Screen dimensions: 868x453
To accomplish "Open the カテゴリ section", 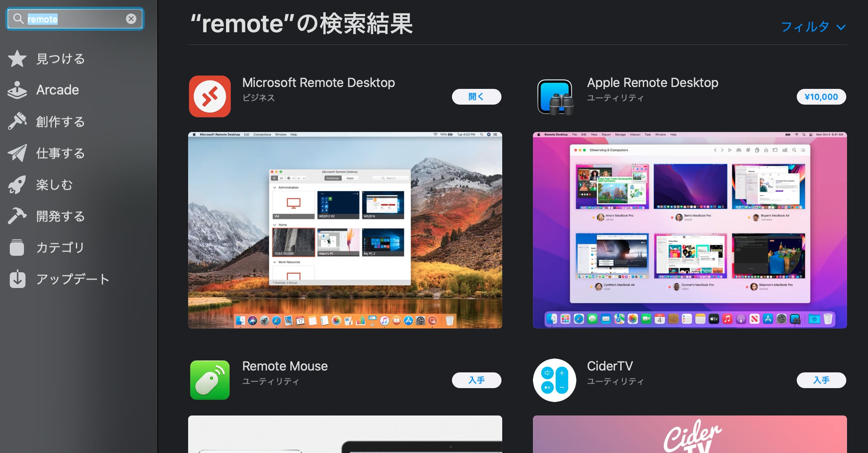I will pyautogui.click(x=60, y=247).
